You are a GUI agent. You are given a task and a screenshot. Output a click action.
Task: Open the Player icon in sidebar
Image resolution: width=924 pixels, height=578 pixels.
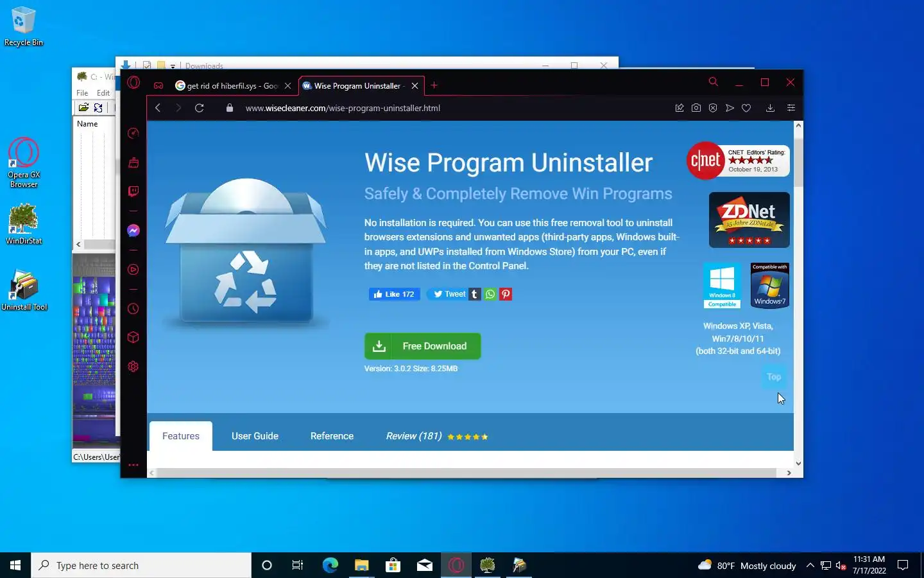point(133,270)
